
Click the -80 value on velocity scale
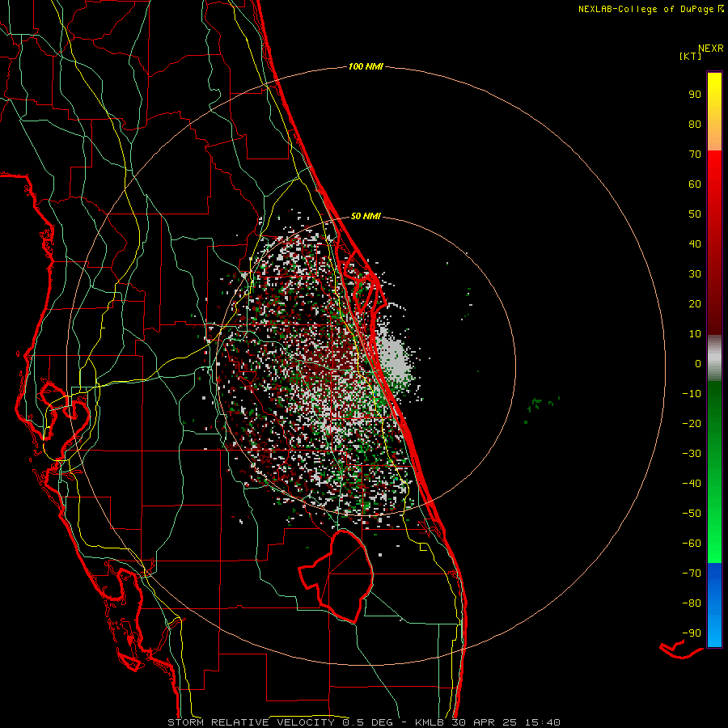(692, 603)
